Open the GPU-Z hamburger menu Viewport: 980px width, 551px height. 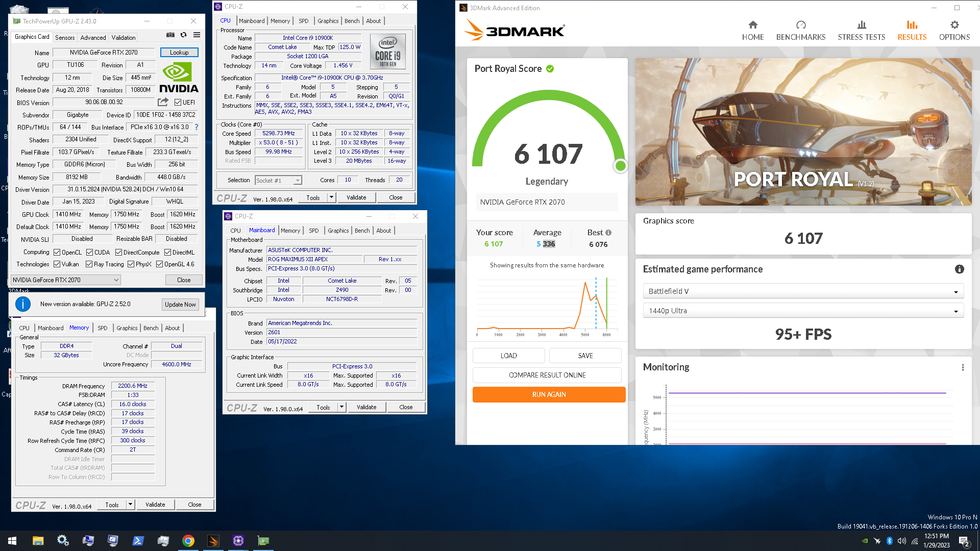point(197,35)
